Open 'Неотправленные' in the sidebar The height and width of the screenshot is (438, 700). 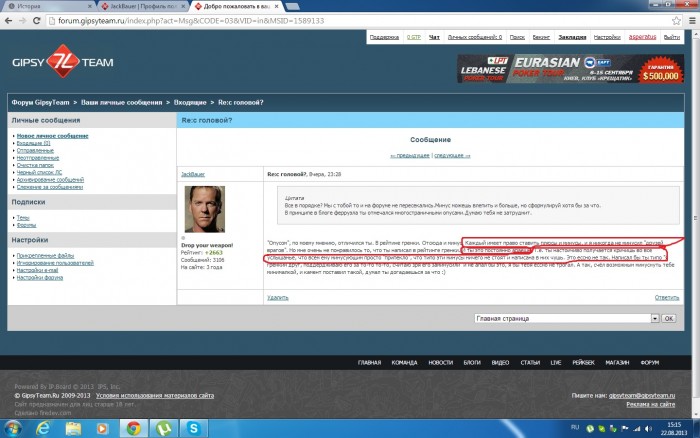[38, 158]
